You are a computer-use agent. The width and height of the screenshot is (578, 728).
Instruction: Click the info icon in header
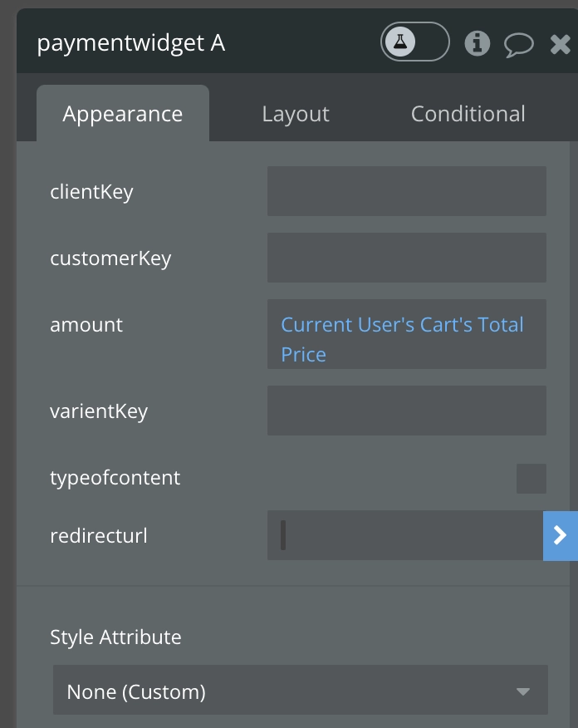pos(477,42)
